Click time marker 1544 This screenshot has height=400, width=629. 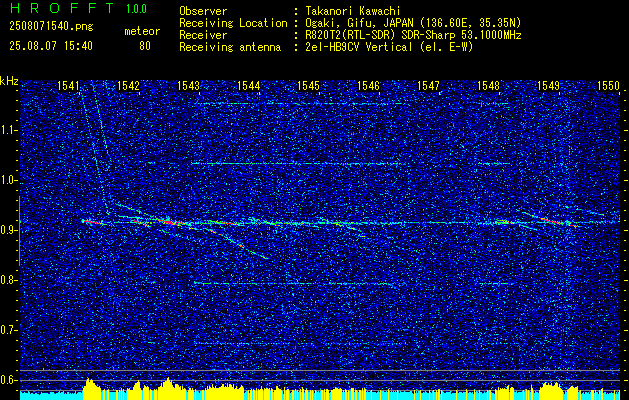point(249,86)
